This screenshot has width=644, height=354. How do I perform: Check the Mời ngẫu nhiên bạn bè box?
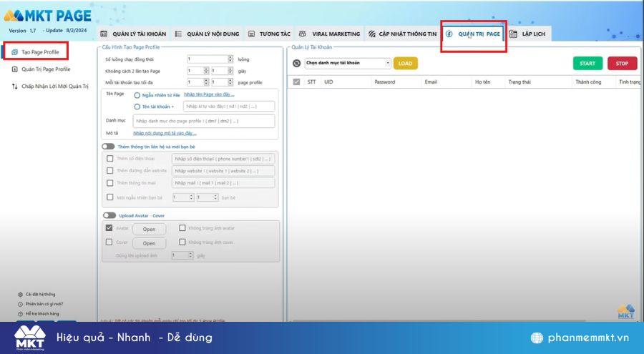(x=109, y=197)
